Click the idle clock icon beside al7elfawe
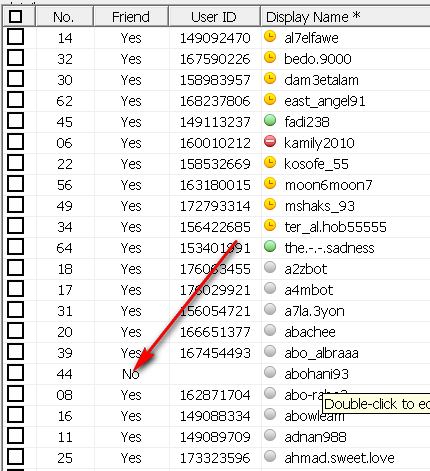430x471 pixels. (270, 36)
